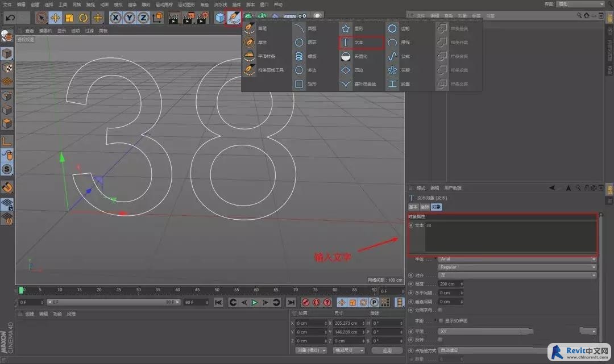Open the 平面 XY plane dropdown

(x=517, y=332)
